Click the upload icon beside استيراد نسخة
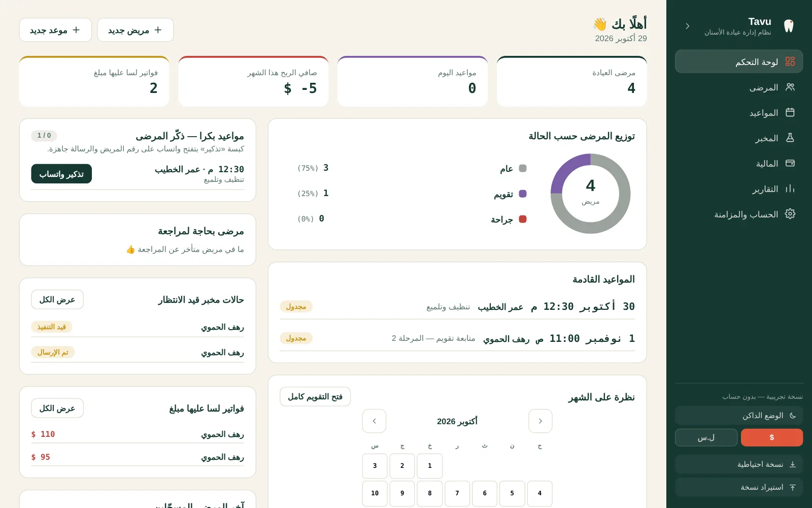Image resolution: width=812 pixels, height=508 pixels. coord(792,487)
